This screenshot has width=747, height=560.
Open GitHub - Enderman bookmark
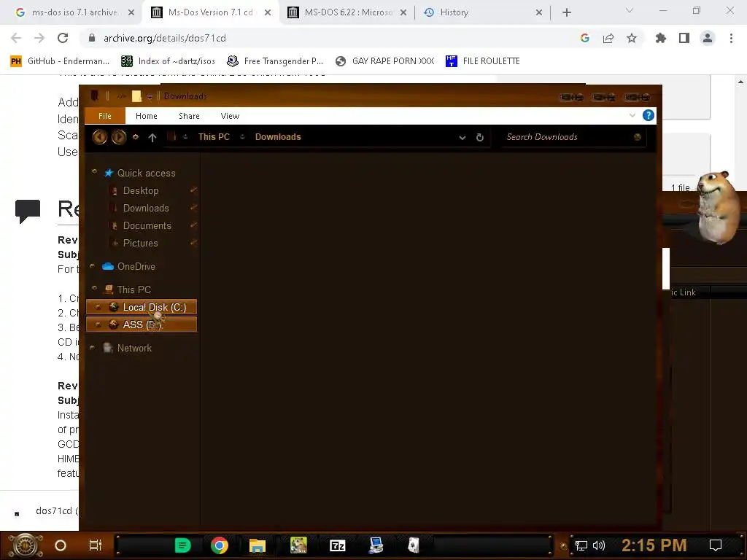60,61
